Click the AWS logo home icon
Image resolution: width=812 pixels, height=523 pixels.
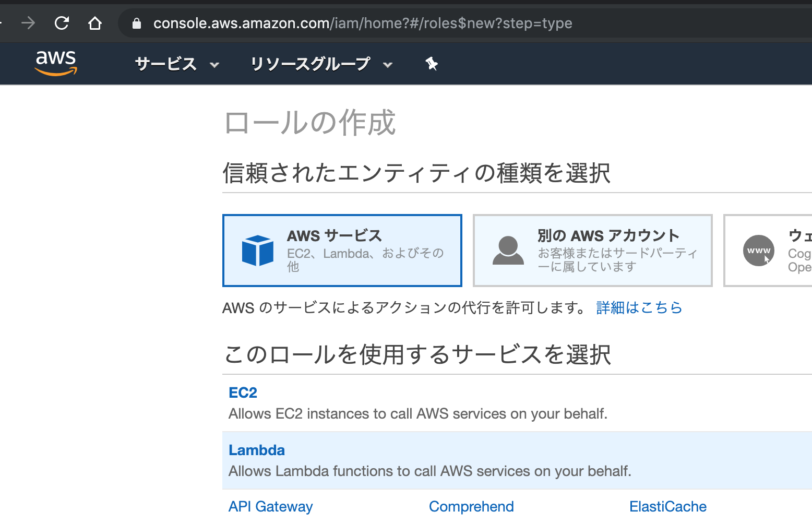pyautogui.click(x=56, y=64)
